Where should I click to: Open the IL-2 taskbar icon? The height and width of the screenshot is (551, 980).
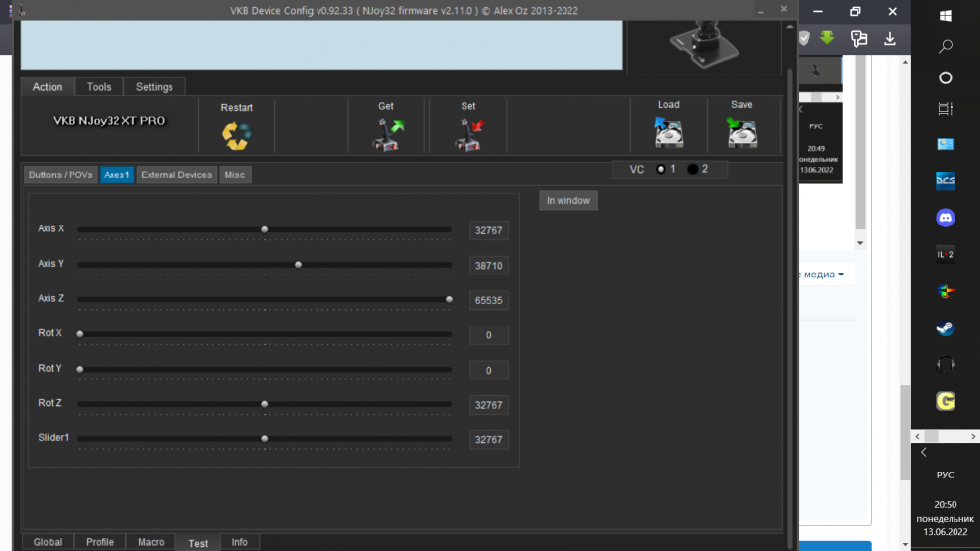(945, 255)
